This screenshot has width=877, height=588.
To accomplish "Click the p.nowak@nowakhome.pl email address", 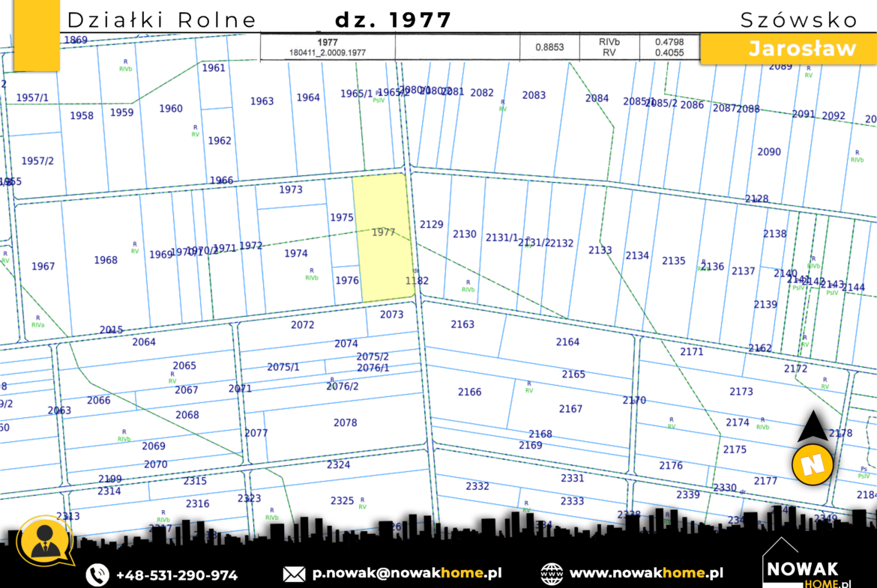I will point(407,574).
